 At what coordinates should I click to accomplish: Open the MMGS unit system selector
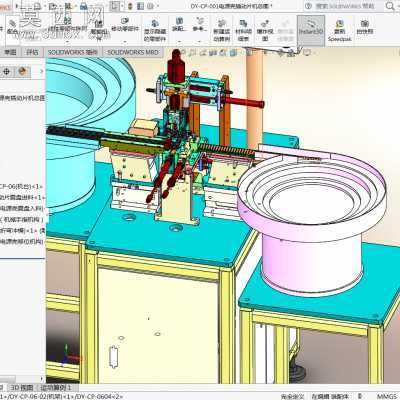[x=388, y=396]
